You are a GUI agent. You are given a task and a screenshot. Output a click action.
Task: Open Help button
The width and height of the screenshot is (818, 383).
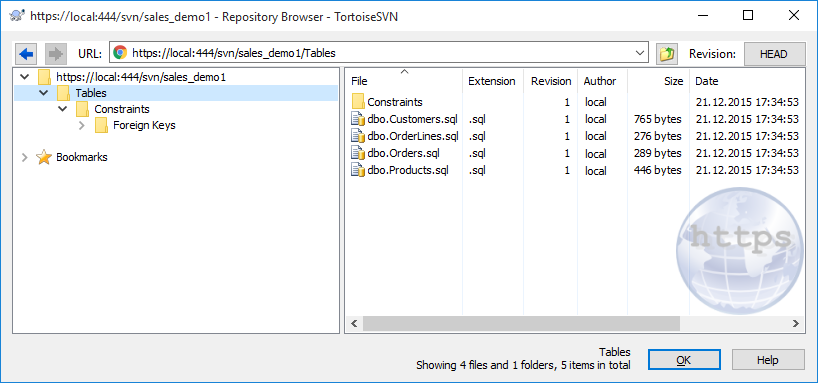(x=768, y=360)
